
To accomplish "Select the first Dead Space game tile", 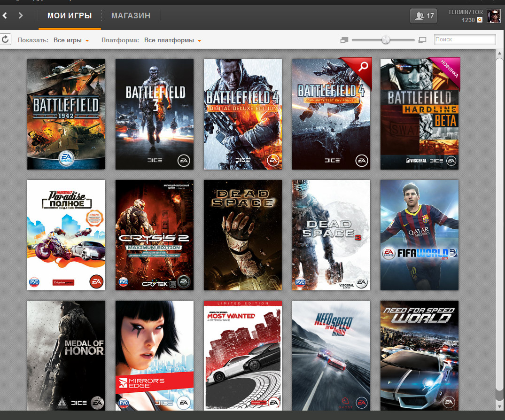I will pos(243,235).
